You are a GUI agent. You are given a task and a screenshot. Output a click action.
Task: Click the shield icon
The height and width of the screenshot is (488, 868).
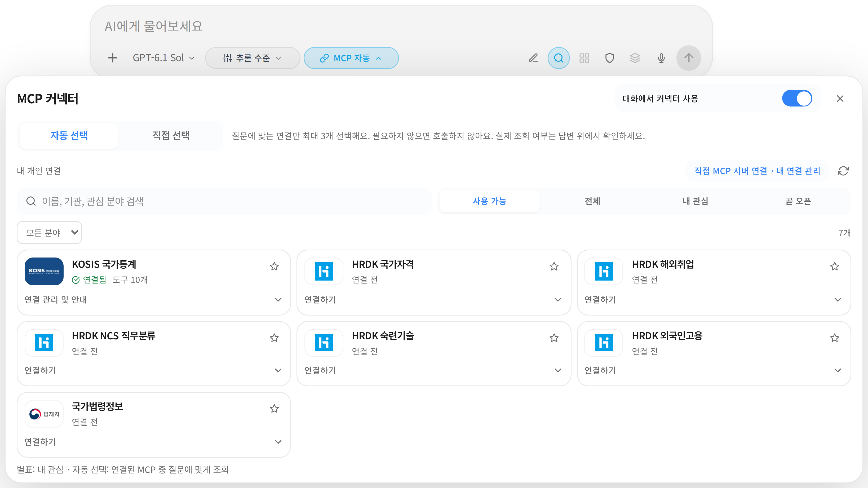tap(610, 58)
